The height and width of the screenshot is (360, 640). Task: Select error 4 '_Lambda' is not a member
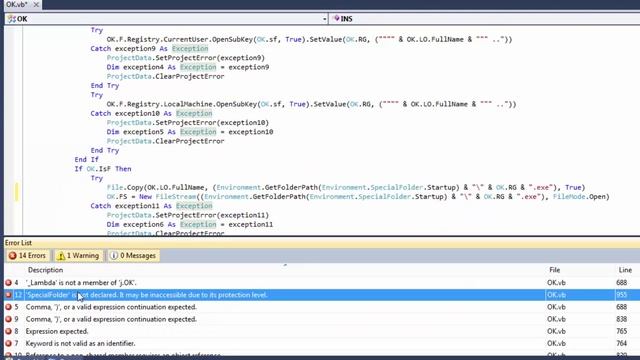pyautogui.click(x=322, y=282)
